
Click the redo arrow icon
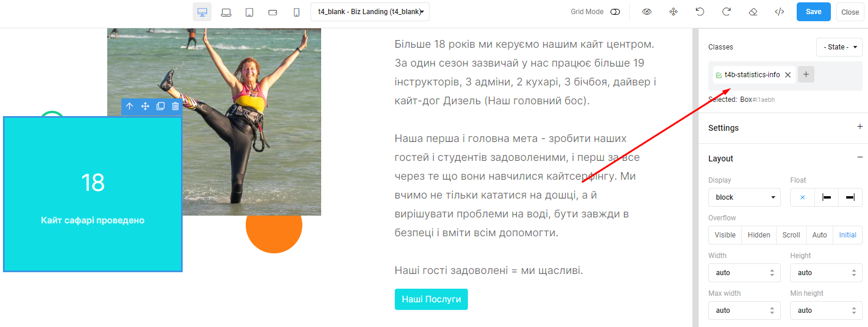tap(727, 12)
